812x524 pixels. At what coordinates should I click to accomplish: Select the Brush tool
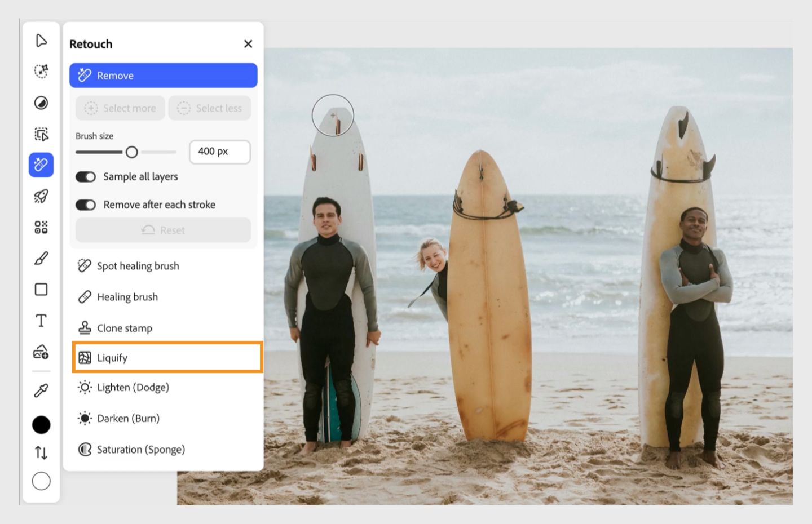point(40,258)
